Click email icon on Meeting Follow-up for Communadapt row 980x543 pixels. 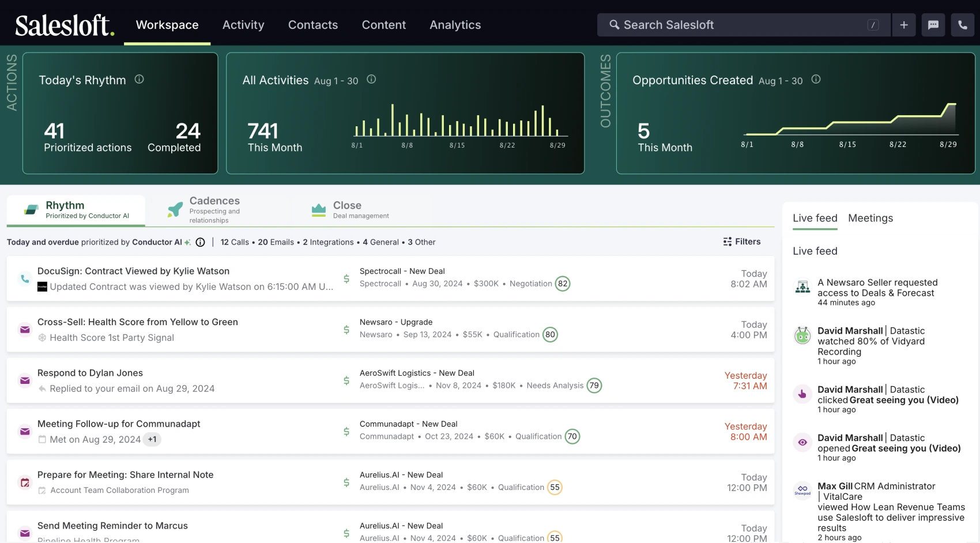[25, 432]
